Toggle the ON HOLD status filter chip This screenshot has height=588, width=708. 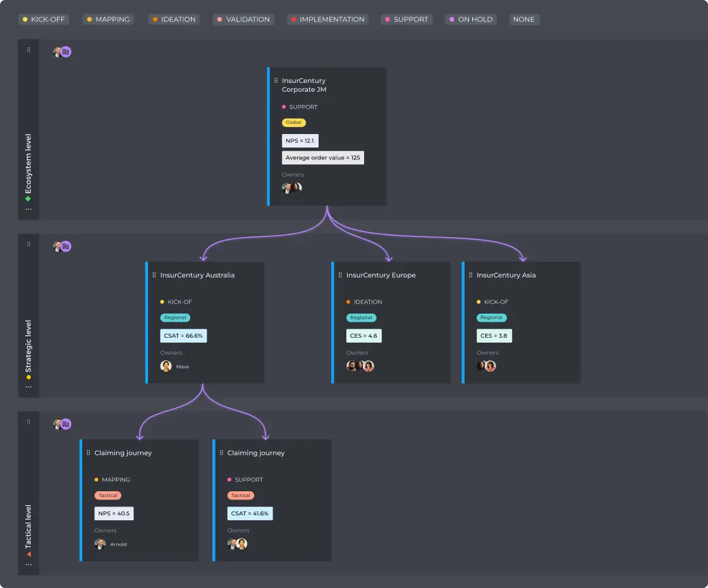470,19
